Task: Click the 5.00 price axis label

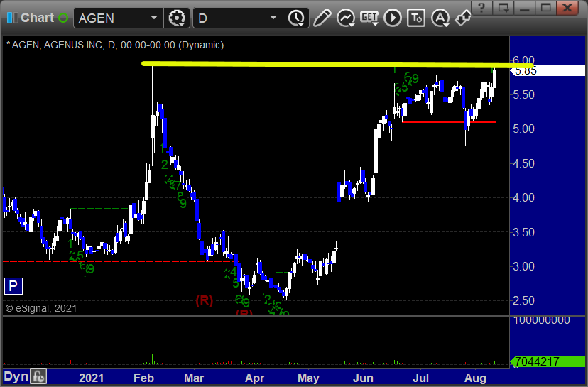Action: (523, 129)
